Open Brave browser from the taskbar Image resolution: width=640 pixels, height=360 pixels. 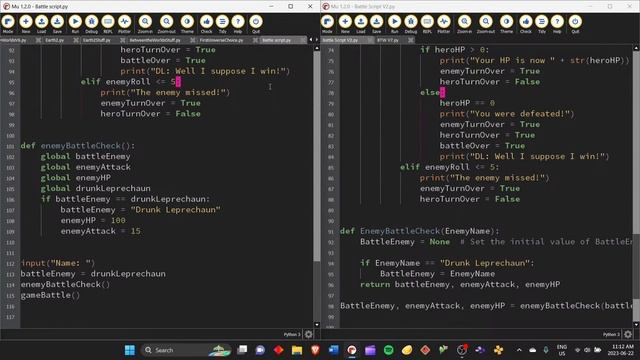[315, 350]
